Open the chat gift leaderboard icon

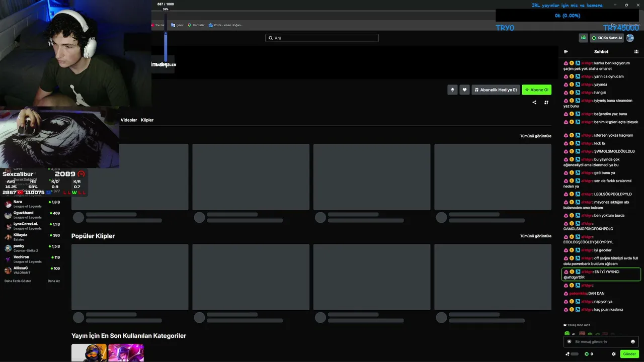[636, 51]
